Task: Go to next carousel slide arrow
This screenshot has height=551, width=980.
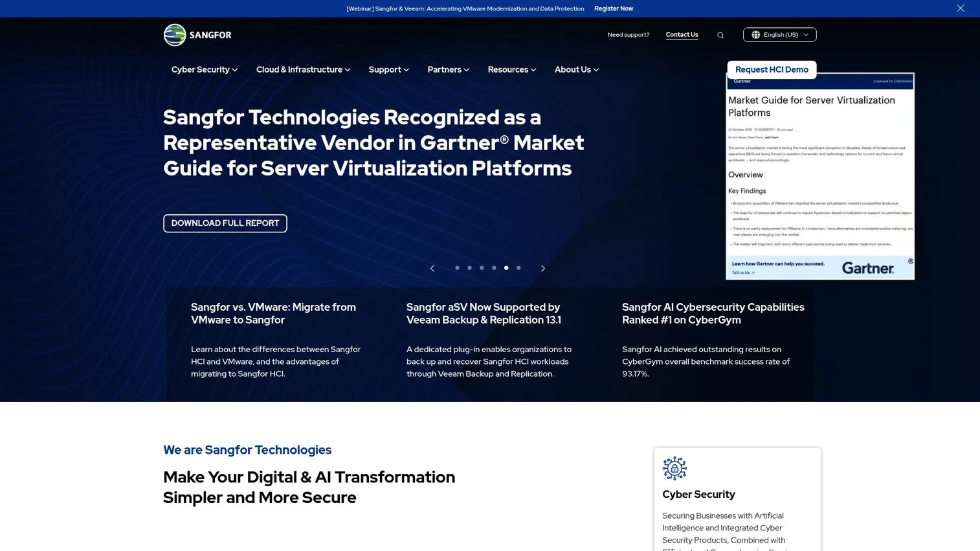Action: 543,268
